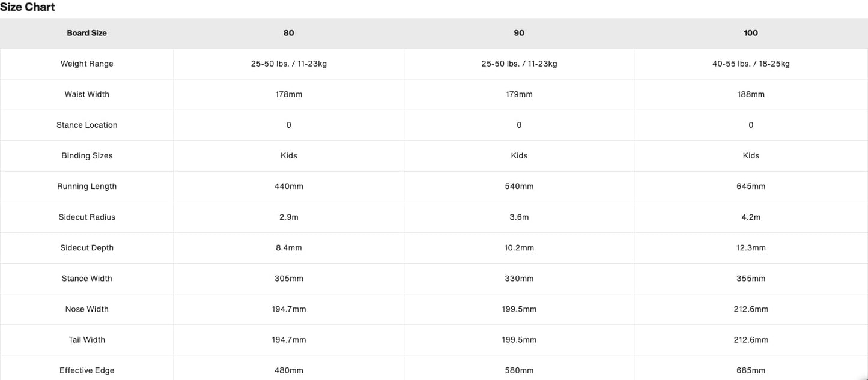Click the 40-55 lbs. / 18-25kg weight cell
This screenshot has height=380, width=868.
click(751, 64)
